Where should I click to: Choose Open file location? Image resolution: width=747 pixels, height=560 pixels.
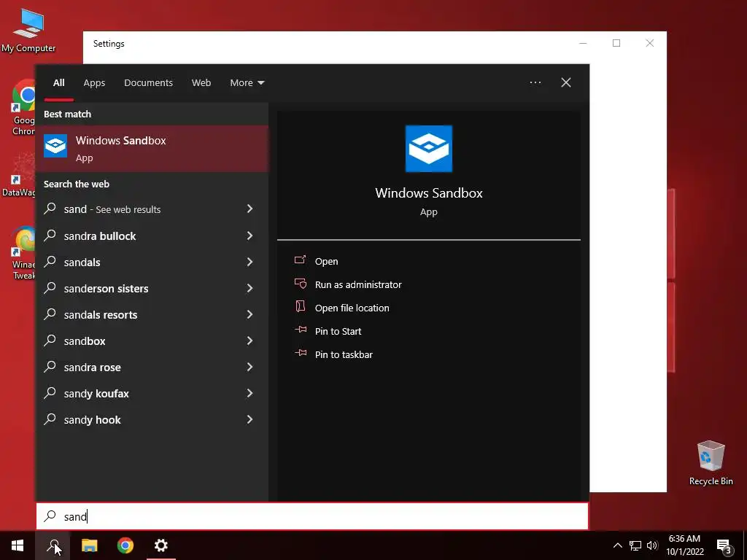[352, 308]
